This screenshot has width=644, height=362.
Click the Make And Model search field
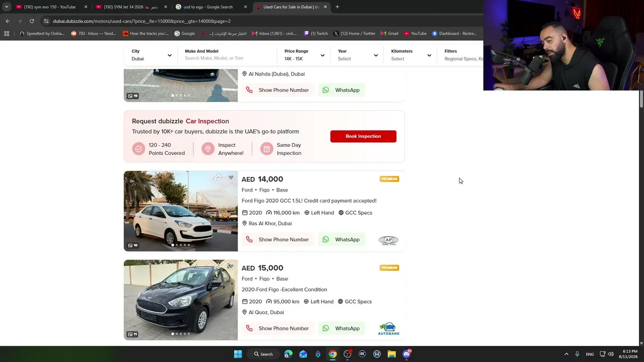(228, 55)
